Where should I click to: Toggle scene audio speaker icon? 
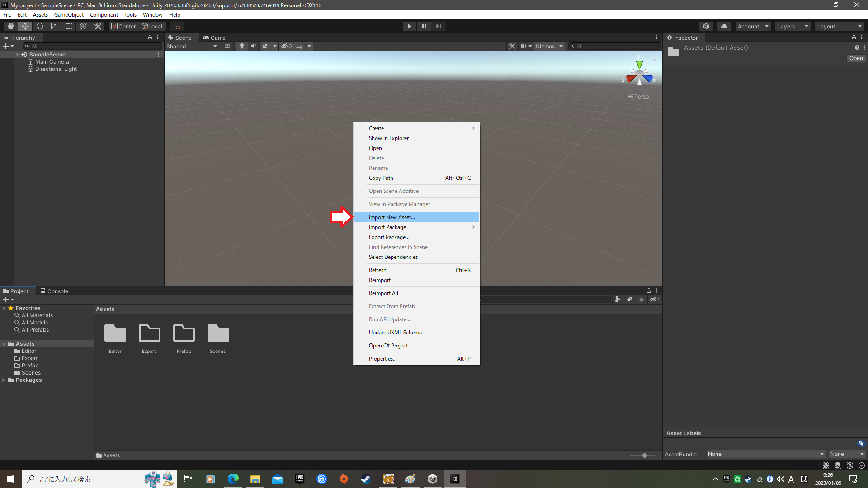253,46
